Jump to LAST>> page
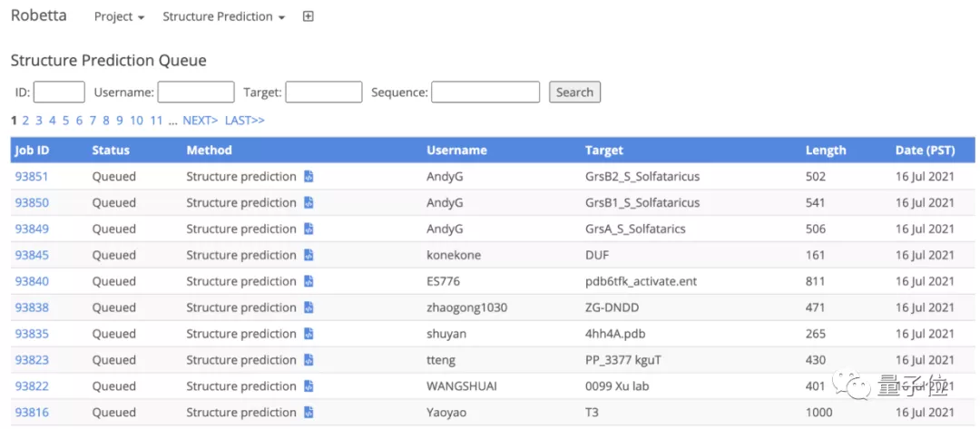980x429 pixels. pos(244,120)
